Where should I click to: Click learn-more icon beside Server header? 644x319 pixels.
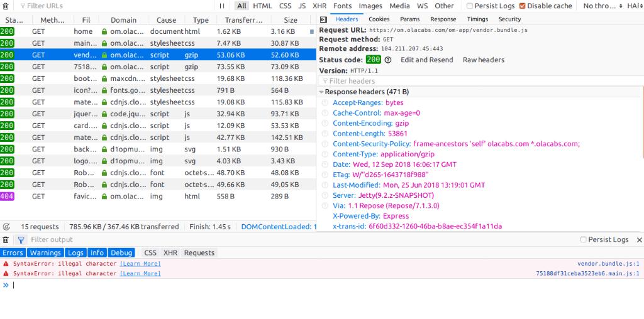pos(325,195)
